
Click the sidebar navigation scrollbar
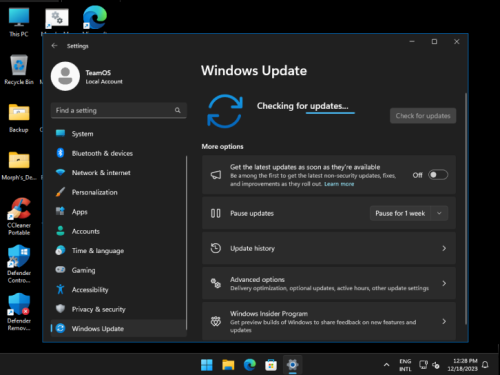coord(186,243)
